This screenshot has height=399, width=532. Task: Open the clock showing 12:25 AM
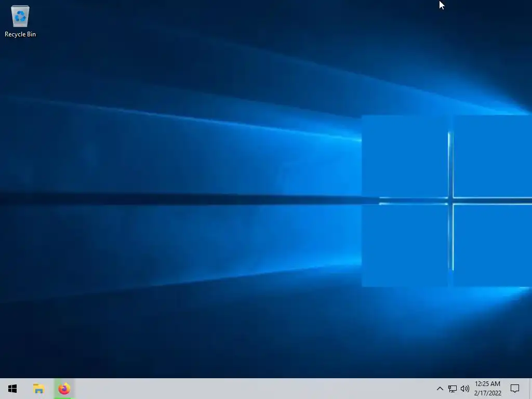[487, 389]
